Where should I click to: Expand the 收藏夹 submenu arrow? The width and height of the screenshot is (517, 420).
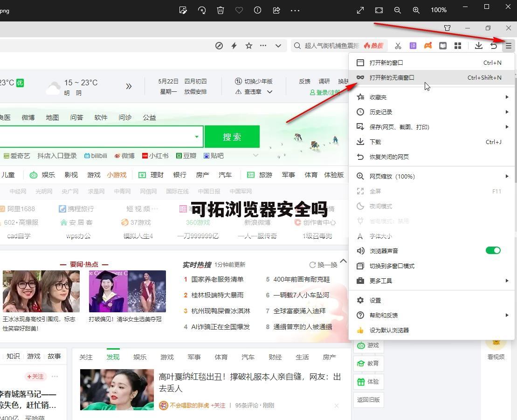coord(507,97)
